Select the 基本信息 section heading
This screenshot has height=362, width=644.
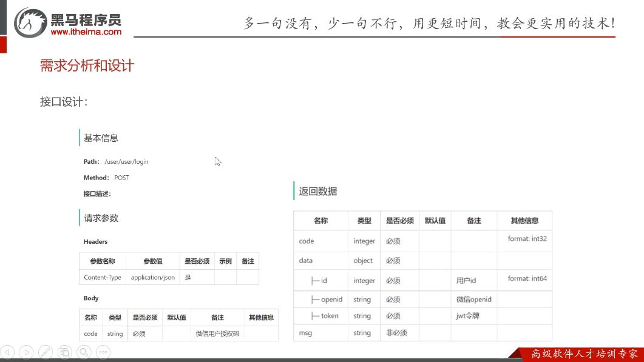pyautogui.click(x=101, y=138)
